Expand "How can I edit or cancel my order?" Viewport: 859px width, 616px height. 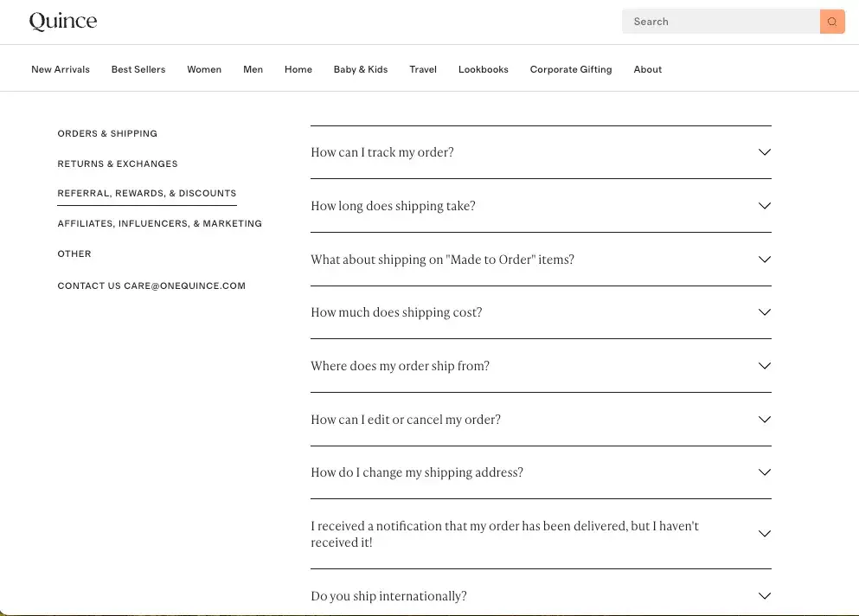pyautogui.click(x=541, y=419)
